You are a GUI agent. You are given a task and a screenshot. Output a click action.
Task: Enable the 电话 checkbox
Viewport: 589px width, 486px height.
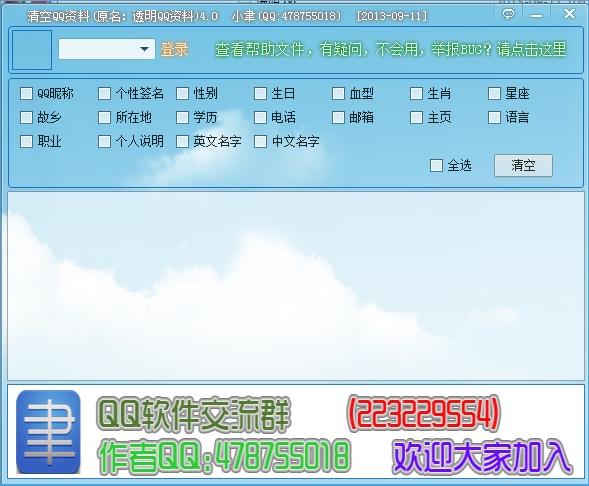[x=260, y=118]
